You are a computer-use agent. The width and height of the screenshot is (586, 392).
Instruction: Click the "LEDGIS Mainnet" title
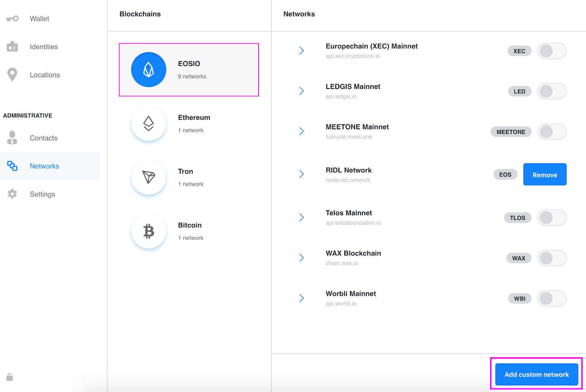(x=353, y=86)
